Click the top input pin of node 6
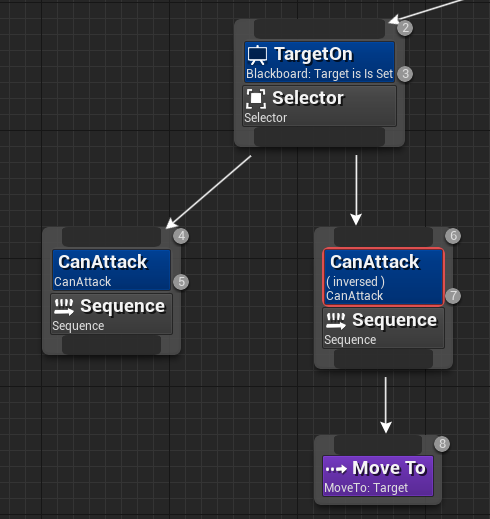490x519 pixels. tap(383, 237)
